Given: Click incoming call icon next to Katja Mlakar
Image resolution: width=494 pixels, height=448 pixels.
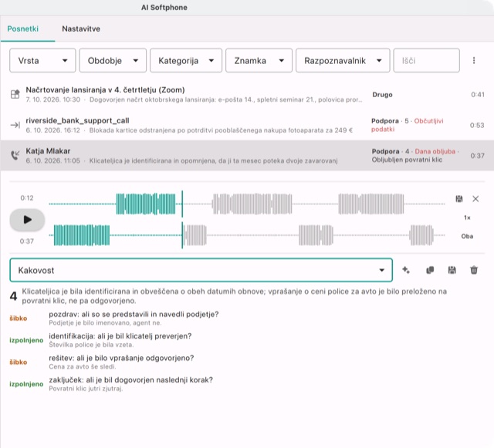Looking at the screenshot, I should [x=15, y=155].
